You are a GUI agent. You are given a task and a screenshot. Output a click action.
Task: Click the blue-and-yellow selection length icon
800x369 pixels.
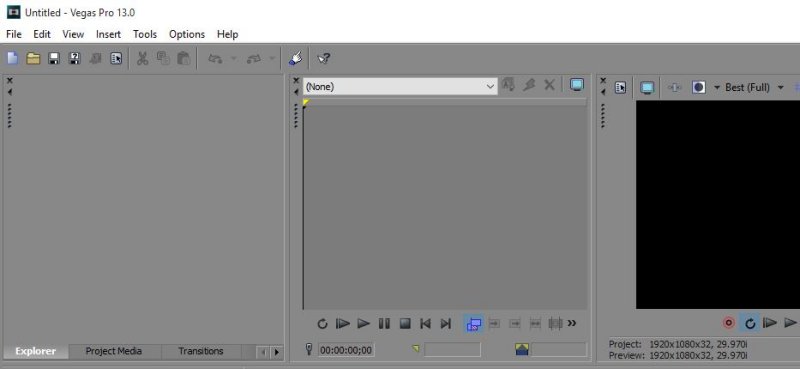pos(522,349)
